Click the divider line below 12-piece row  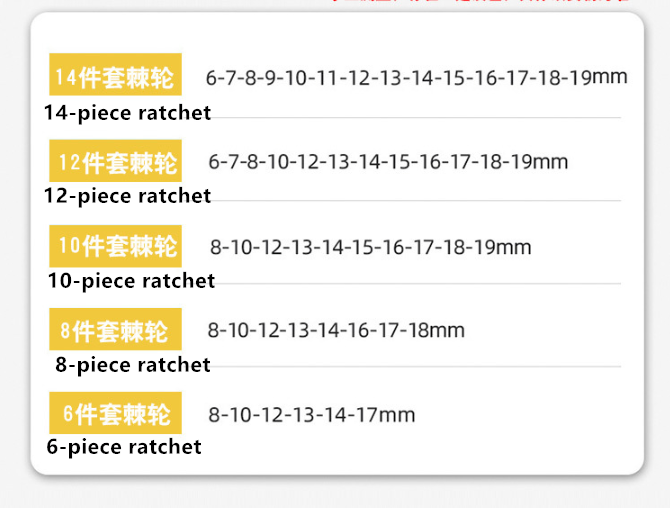[x=416, y=200]
